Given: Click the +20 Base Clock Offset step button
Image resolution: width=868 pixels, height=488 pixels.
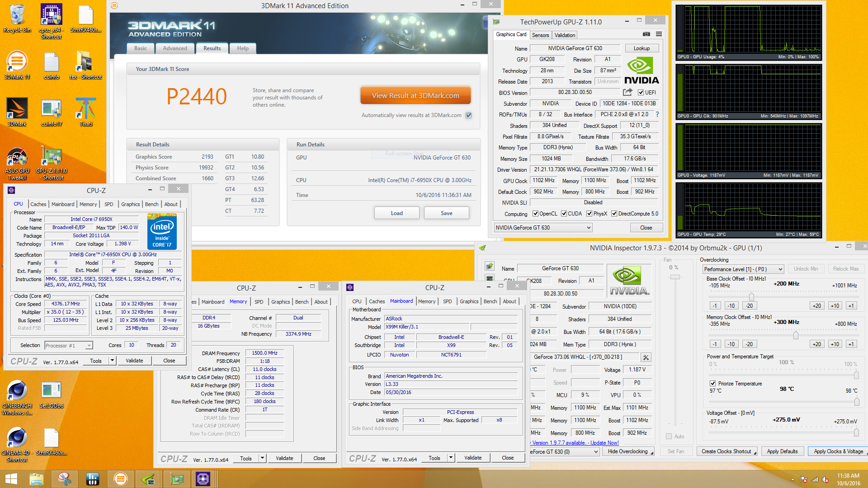Looking at the screenshot, I should coord(816,306).
